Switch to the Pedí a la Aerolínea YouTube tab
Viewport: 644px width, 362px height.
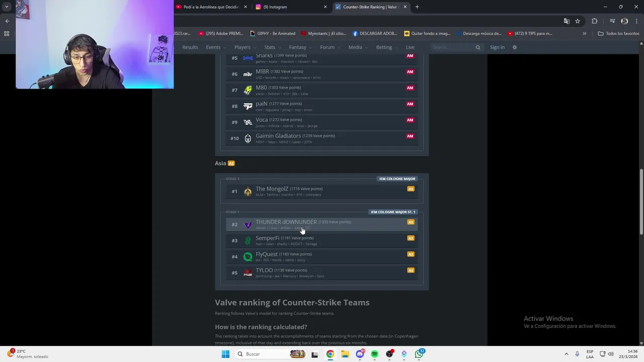pyautogui.click(x=212, y=7)
